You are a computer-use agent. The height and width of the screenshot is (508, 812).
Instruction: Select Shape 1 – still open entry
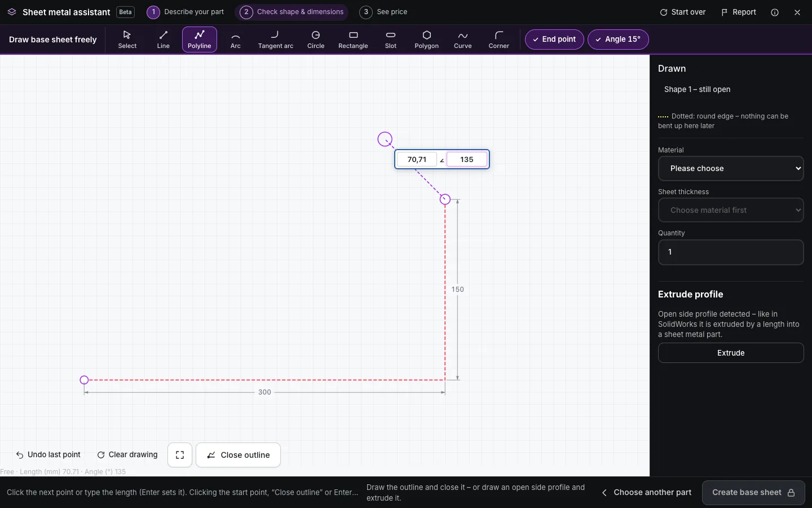pyautogui.click(x=698, y=90)
